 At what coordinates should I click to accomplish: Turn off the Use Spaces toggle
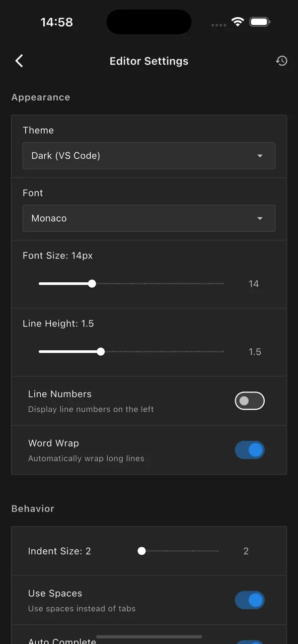point(250,600)
